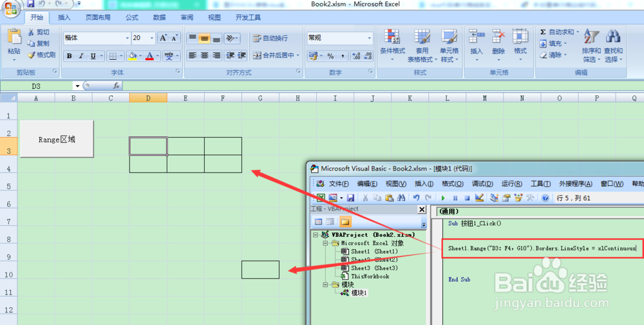Click the Comma style button
The height and width of the screenshot is (325, 644).
(x=342, y=56)
